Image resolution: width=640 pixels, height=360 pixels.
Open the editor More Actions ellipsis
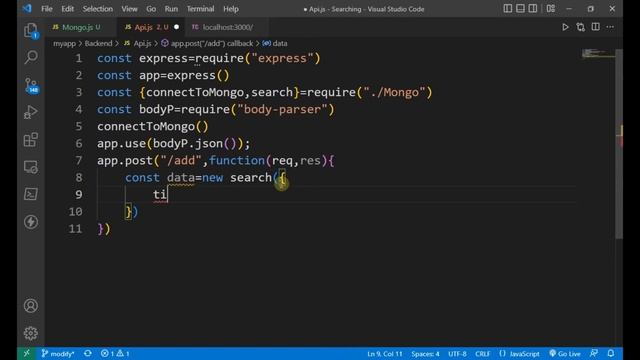pyautogui.click(x=610, y=27)
